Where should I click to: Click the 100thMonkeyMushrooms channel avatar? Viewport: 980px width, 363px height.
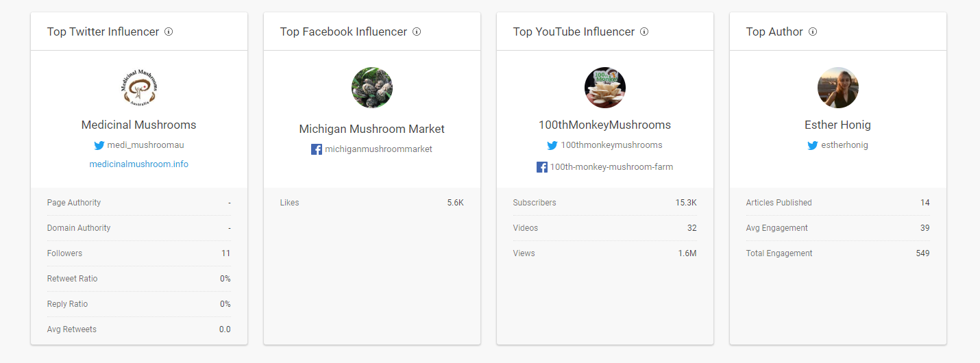605,88
